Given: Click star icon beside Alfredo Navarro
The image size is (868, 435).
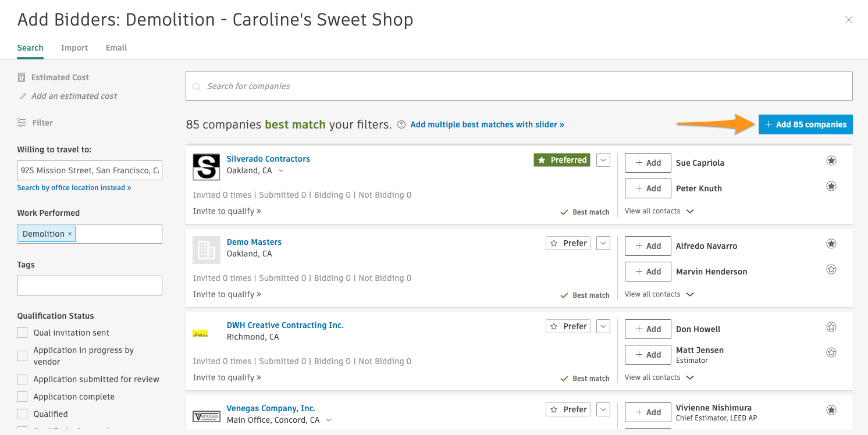Looking at the screenshot, I should [831, 244].
